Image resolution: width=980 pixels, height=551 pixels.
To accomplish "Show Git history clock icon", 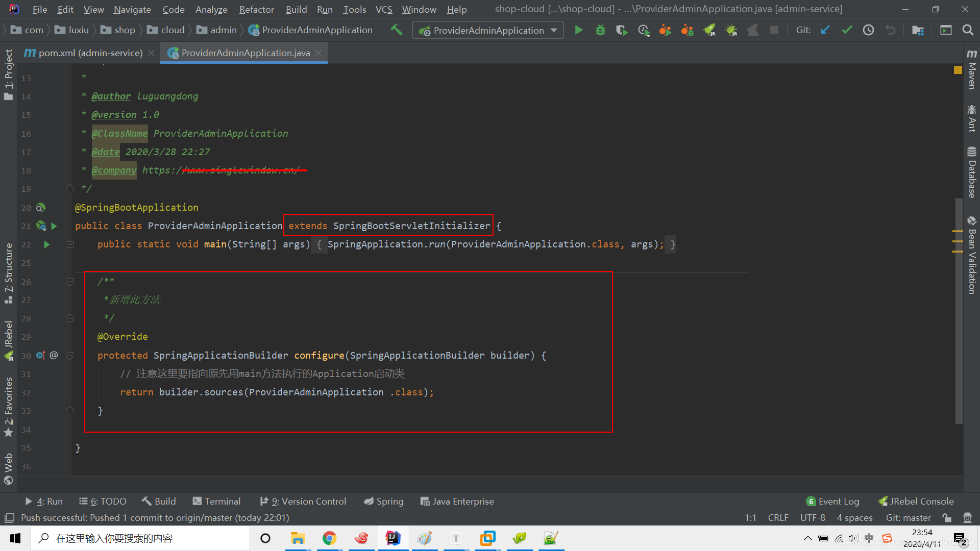I will coord(868,30).
